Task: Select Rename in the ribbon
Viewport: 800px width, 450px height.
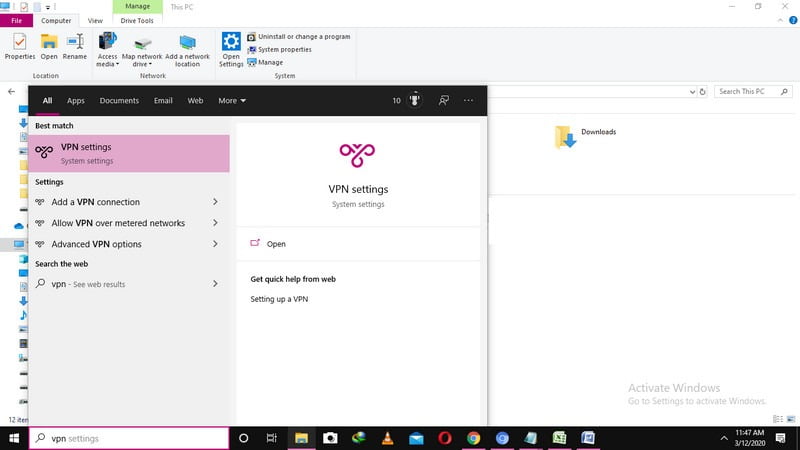Action: [x=75, y=46]
